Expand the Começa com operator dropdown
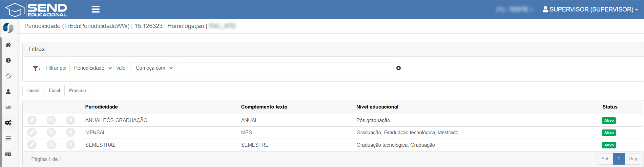 click(153, 68)
